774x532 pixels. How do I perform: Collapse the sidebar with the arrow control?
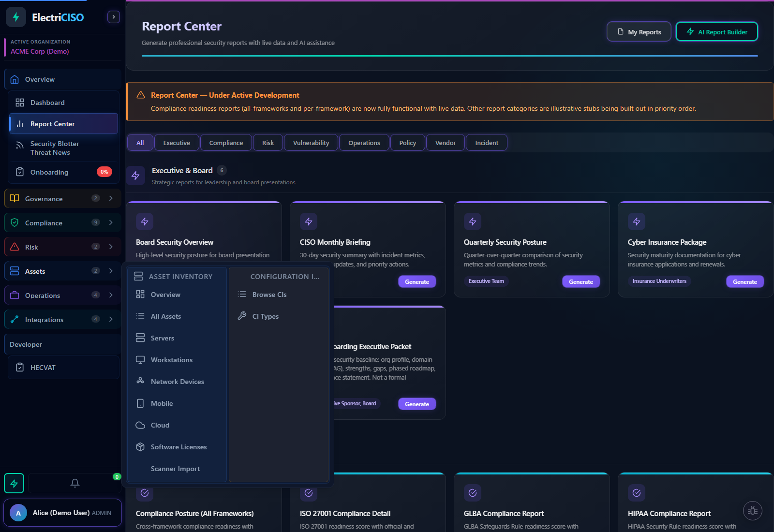pyautogui.click(x=113, y=16)
